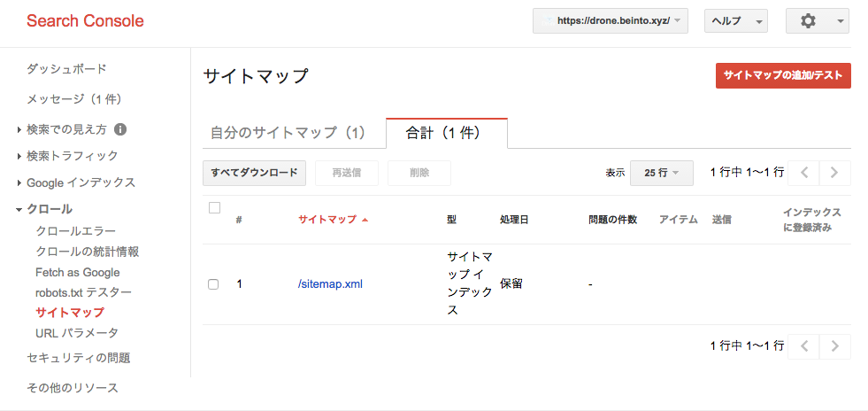Screen dimensions: 868x411
Task: Go to next page using top right arrow
Action: pos(834,173)
